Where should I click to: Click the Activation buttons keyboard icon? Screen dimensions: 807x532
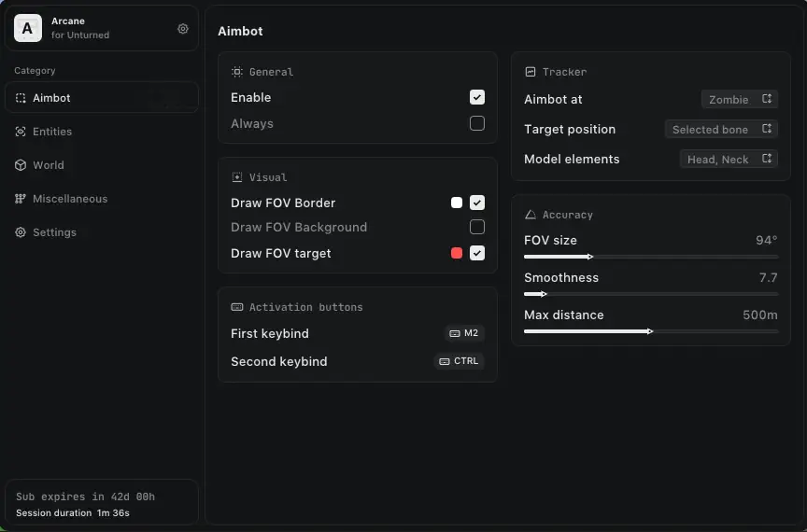236,307
